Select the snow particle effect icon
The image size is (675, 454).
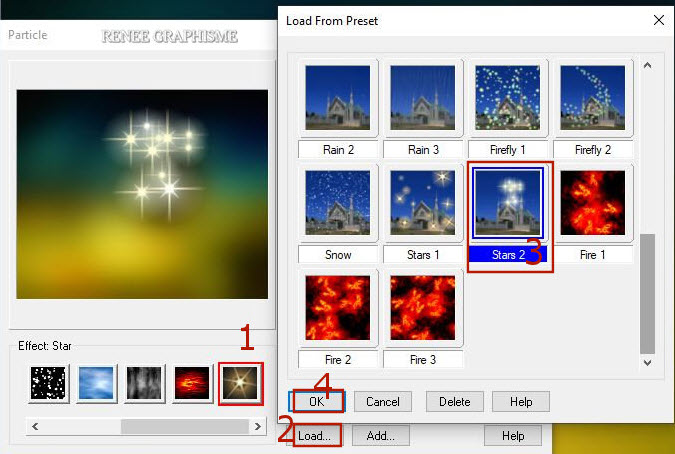point(48,383)
